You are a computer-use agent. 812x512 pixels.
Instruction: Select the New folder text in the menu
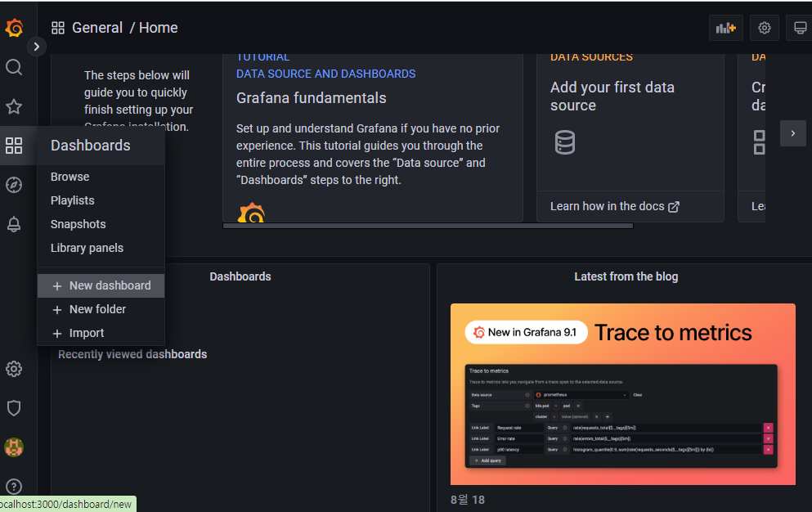(97, 309)
